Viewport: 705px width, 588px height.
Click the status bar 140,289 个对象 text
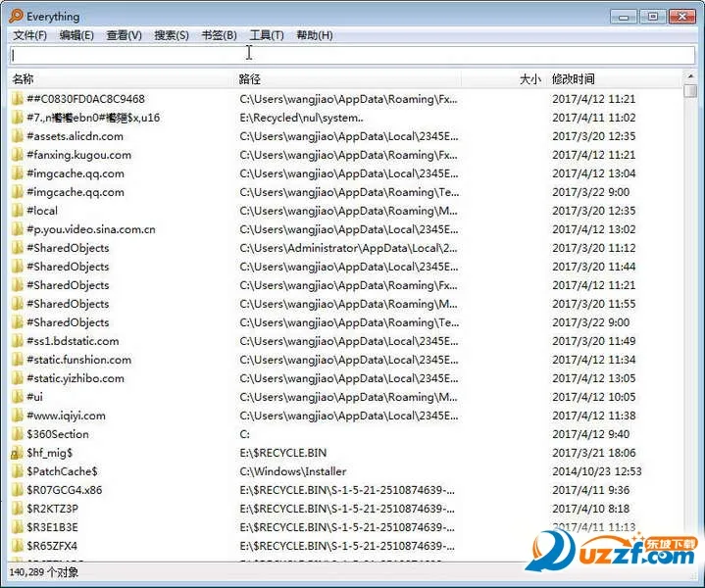coord(43,572)
